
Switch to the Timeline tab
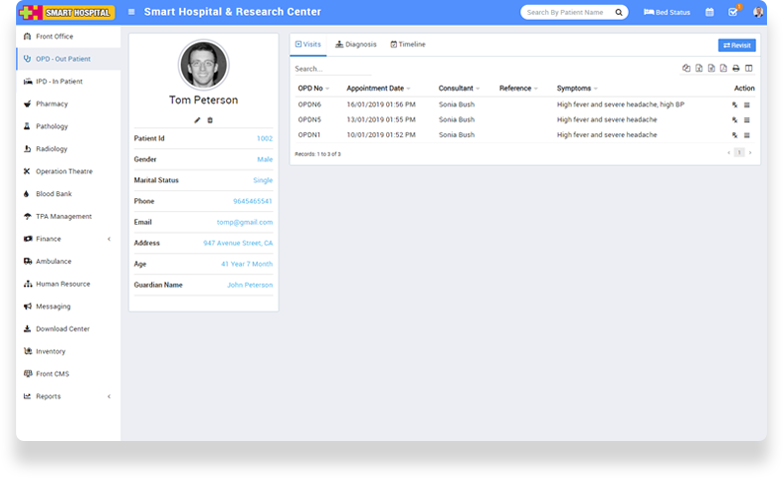pyautogui.click(x=408, y=45)
